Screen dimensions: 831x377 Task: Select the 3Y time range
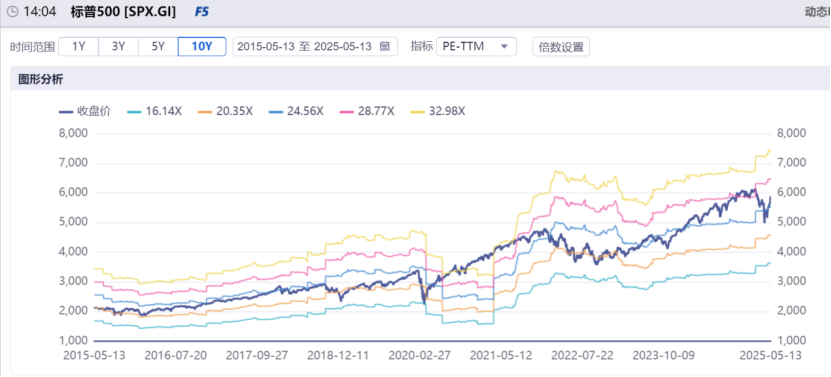(x=118, y=46)
